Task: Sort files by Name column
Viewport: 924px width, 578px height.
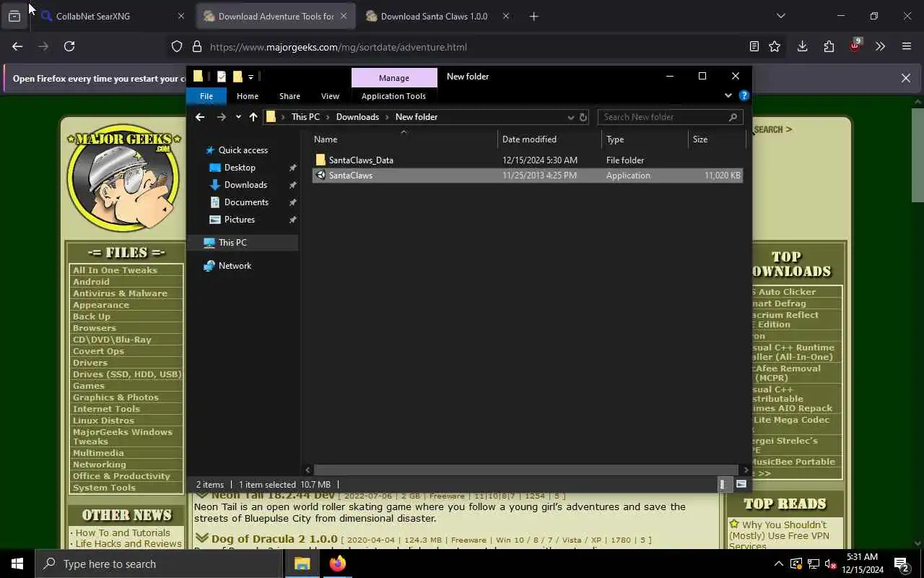Action: [x=404, y=139]
